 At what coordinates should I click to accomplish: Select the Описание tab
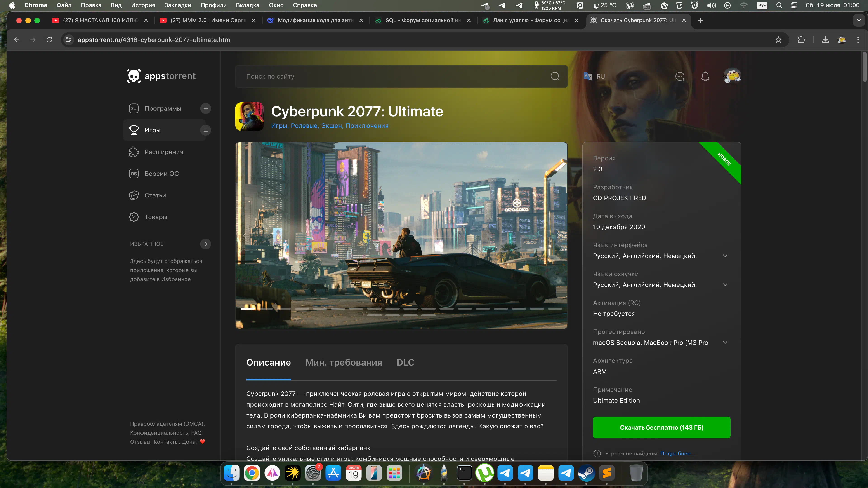click(x=269, y=362)
